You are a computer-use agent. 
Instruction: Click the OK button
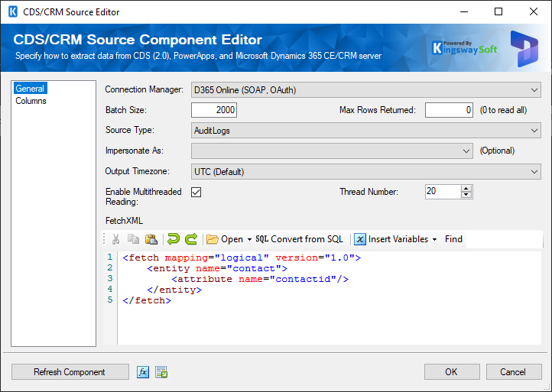[452, 372]
